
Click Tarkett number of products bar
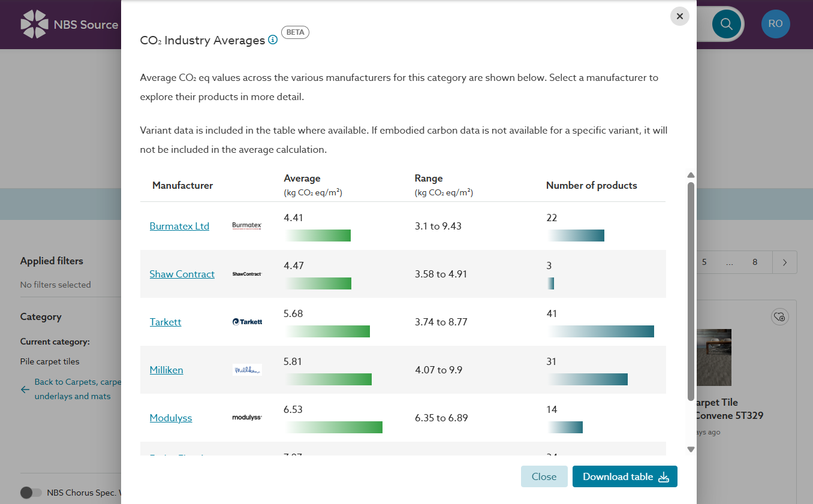600,331
